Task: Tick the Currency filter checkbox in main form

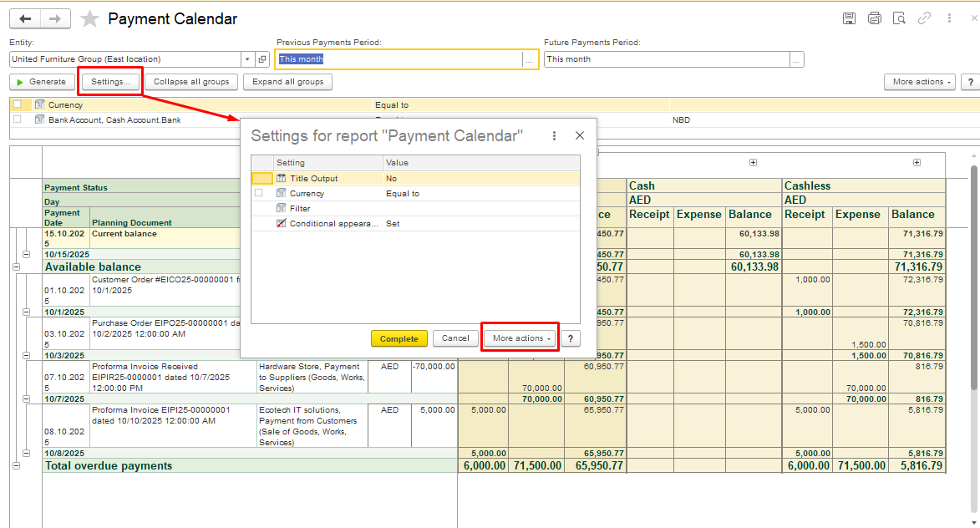Action: tap(17, 105)
